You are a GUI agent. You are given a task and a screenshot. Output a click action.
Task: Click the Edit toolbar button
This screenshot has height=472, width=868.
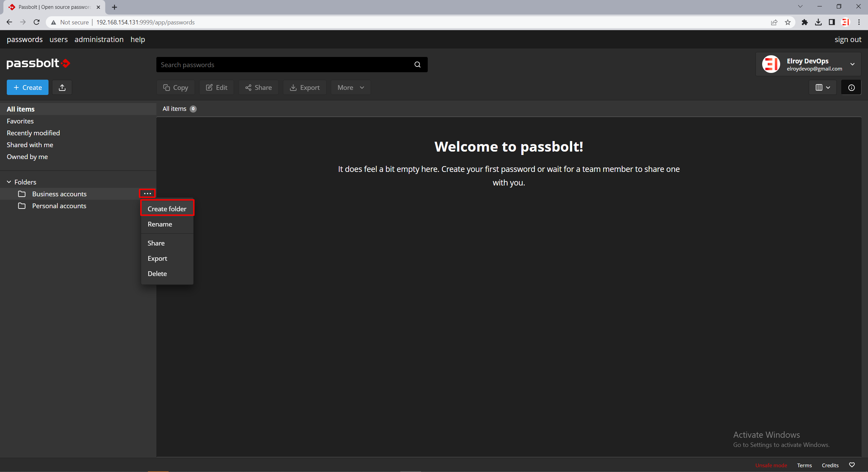tap(216, 87)
